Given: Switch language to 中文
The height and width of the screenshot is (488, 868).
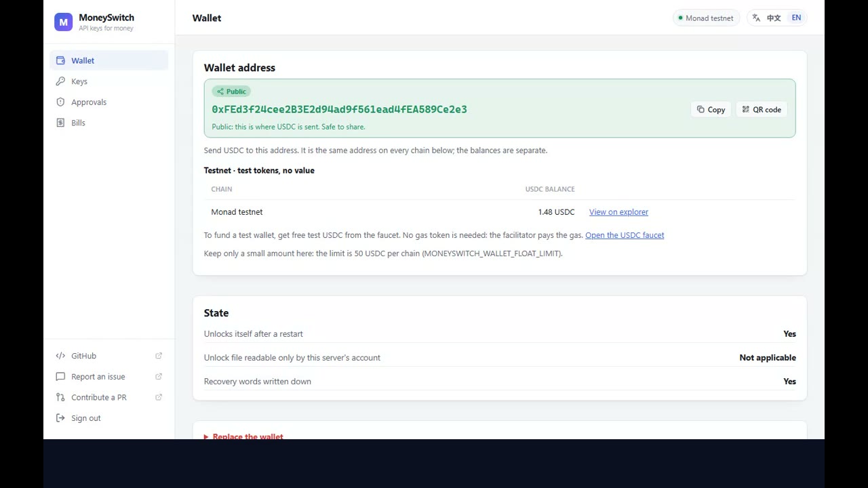Looking at the screenshot, I should [774, 18].
